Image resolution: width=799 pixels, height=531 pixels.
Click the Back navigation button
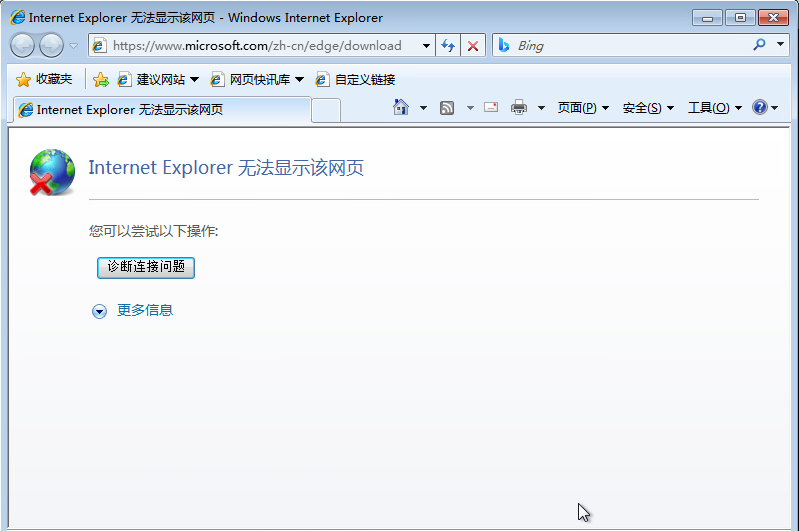tap(22, 45)
